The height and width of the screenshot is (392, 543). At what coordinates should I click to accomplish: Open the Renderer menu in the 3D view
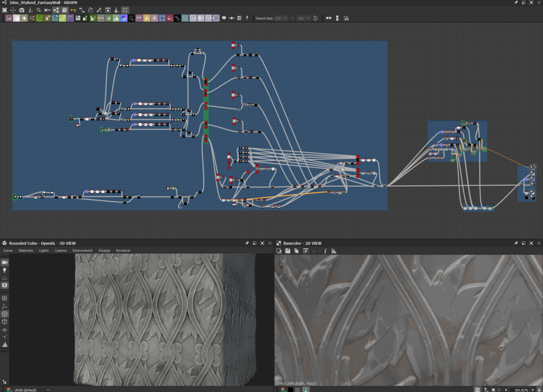click(x=123, y=251)
